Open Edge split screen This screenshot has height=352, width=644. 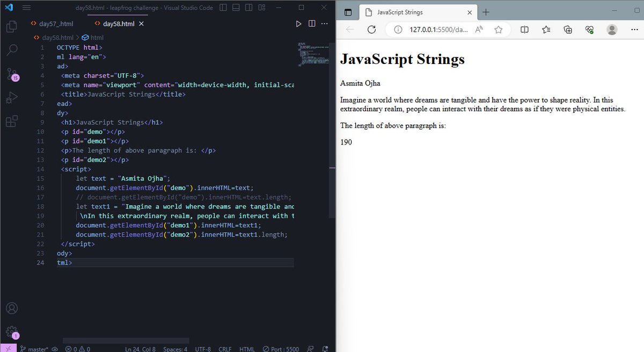[525, 30]
